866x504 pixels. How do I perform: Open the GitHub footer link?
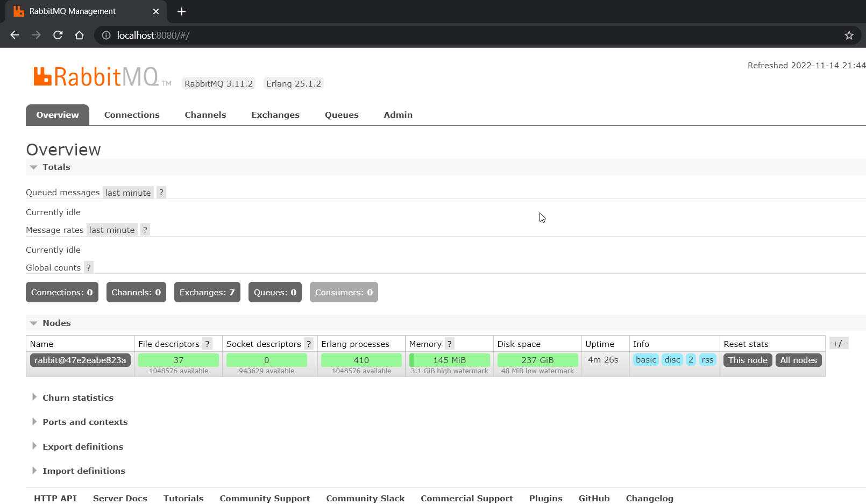pos(594,499)
